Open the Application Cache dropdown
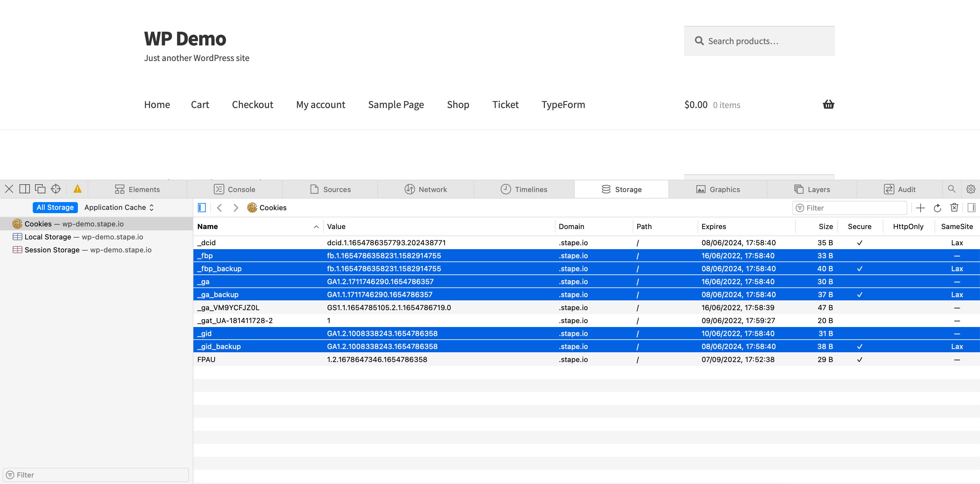 pos(119,207)
